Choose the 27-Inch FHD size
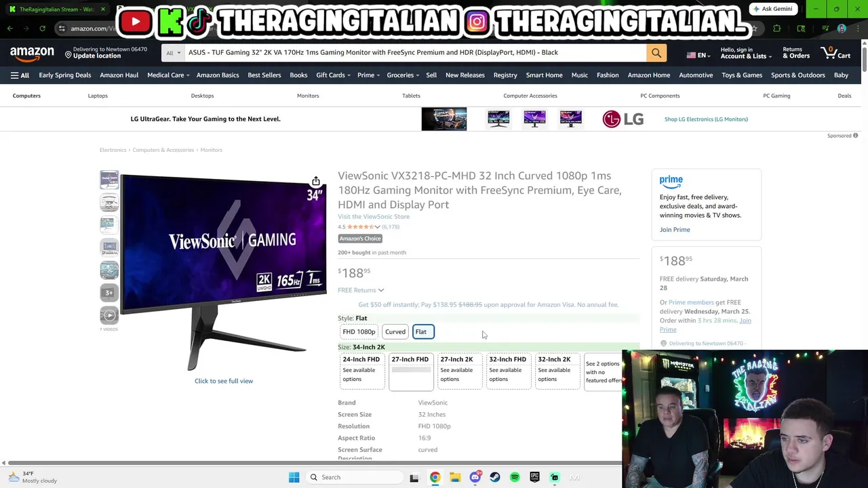Viewport: 868px width, 488px height. point(411,371)
